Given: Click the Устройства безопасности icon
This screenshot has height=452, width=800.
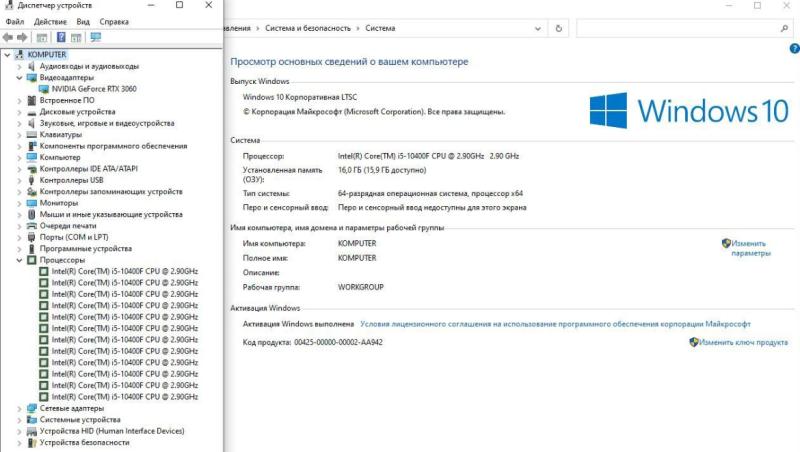Looking at the screenshot, I should (32, 442).
